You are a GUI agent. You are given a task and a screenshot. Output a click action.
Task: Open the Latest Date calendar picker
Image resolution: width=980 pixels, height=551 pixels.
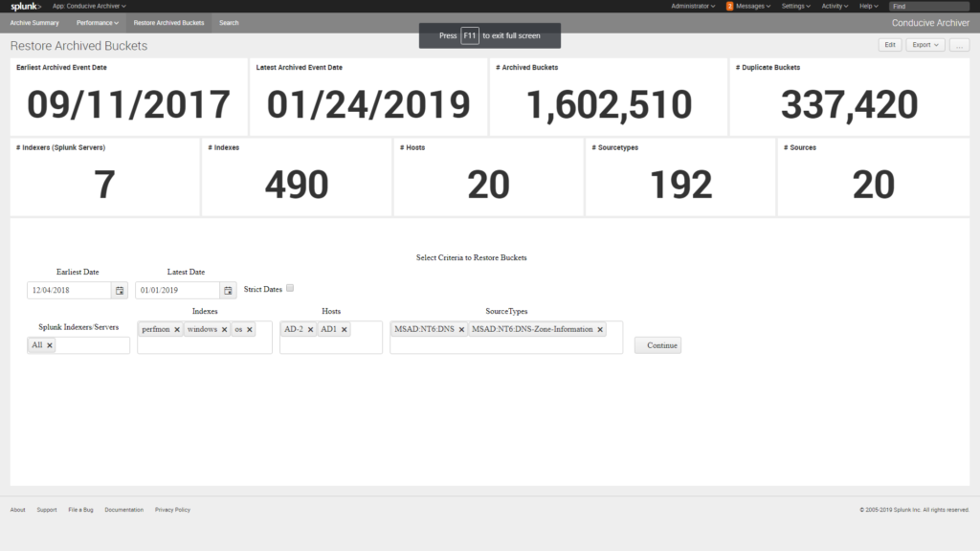[227, 291]
